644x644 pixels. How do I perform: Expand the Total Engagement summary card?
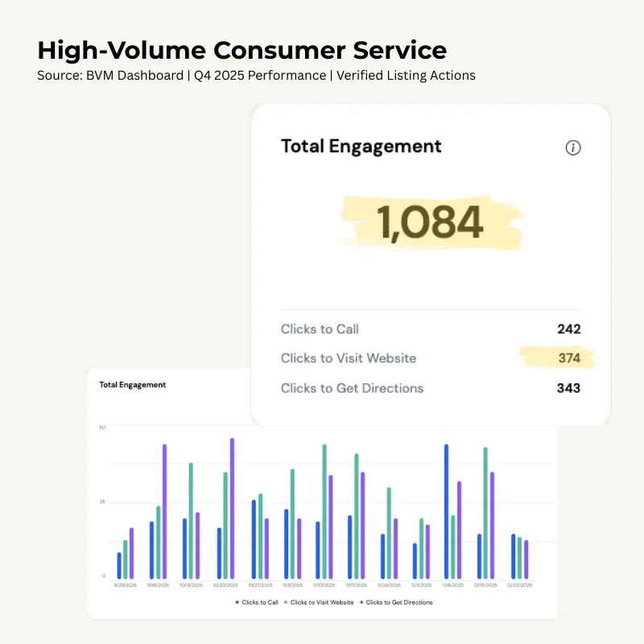(430, 266)
